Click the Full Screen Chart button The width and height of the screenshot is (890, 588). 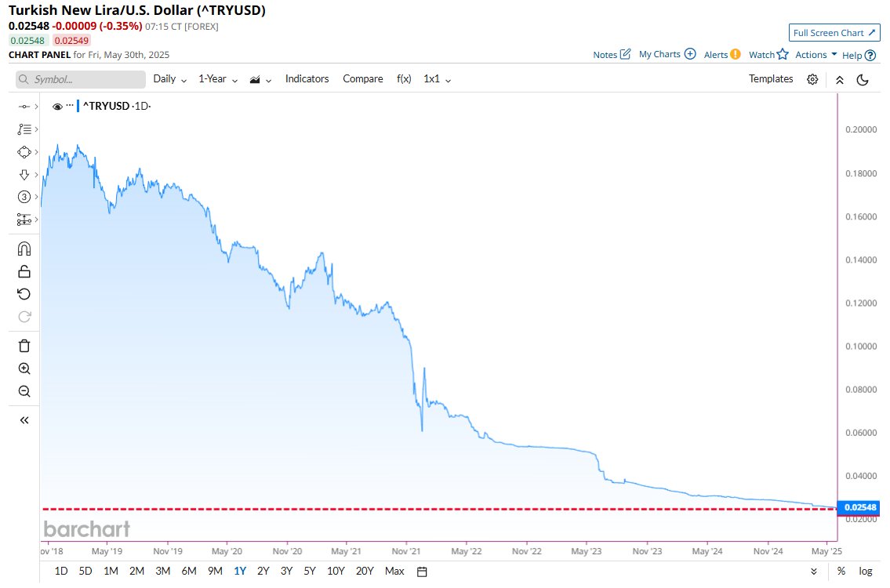[x=834, y=33]
